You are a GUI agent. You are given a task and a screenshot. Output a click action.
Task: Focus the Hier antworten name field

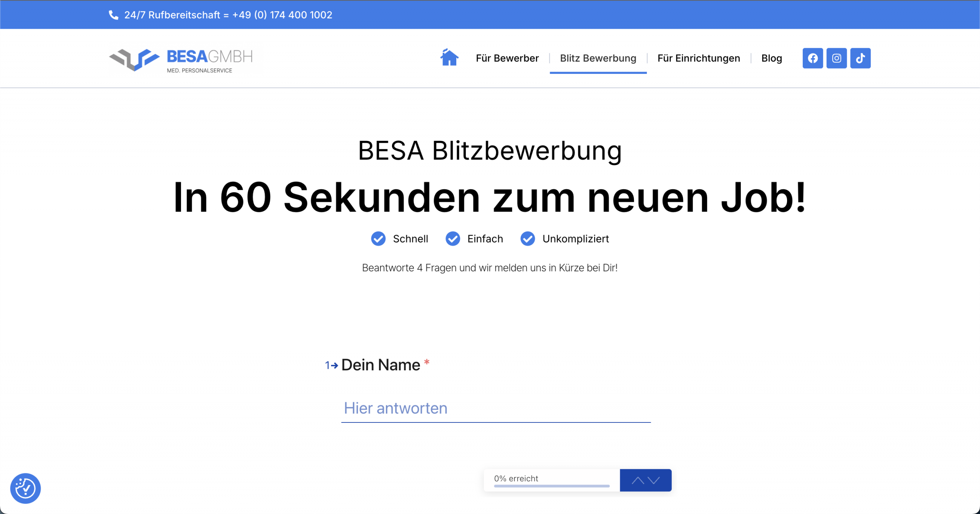pyautogui.click(x=496, y=408)
